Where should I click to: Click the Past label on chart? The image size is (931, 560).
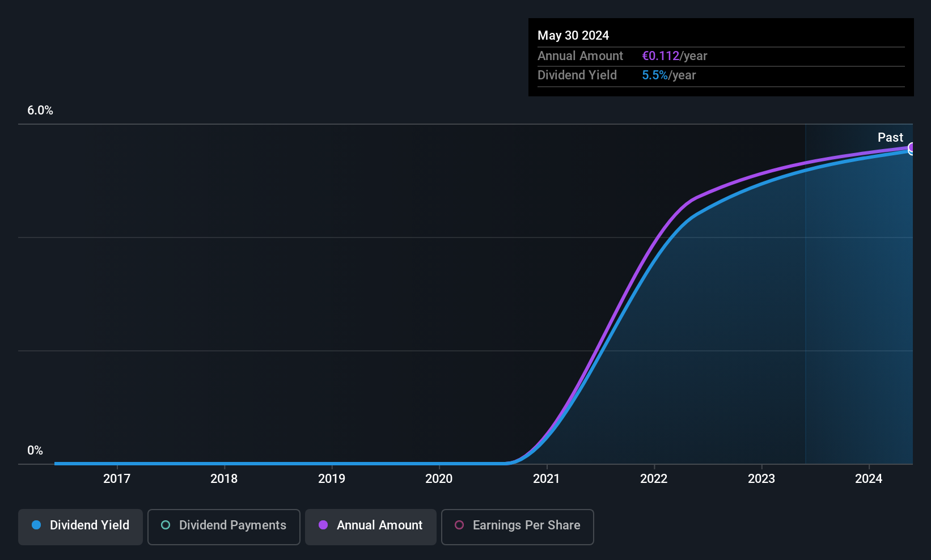pos(890,137)
